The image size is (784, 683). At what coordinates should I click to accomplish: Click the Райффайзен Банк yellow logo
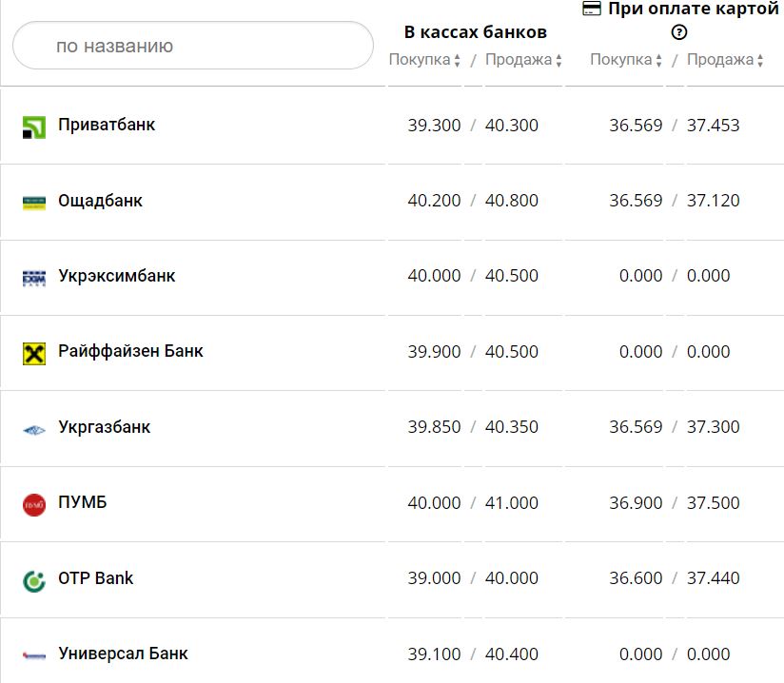point(34,354)
